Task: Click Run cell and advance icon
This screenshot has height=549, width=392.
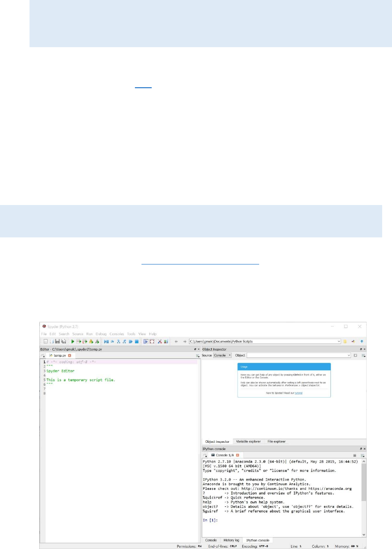Action: [85, 341]
